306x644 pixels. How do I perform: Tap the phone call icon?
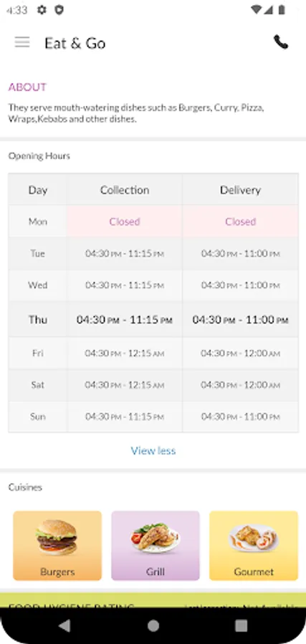(281, 42)
